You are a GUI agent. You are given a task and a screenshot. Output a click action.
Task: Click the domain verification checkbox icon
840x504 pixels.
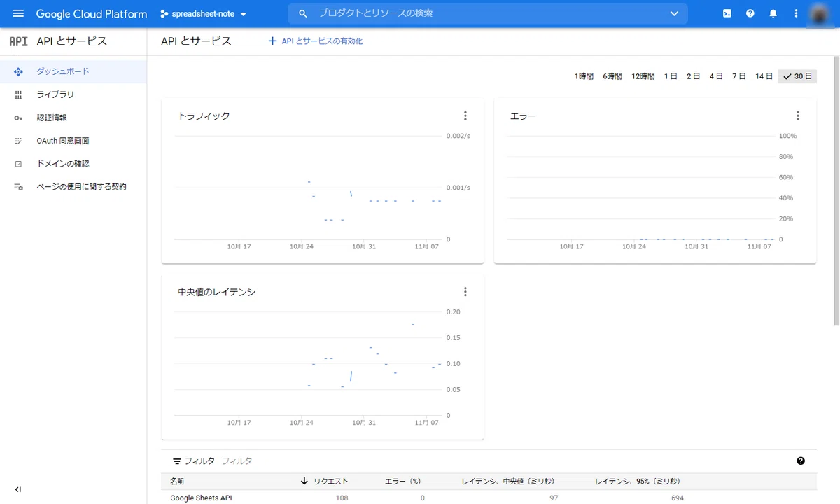[19, 164]
